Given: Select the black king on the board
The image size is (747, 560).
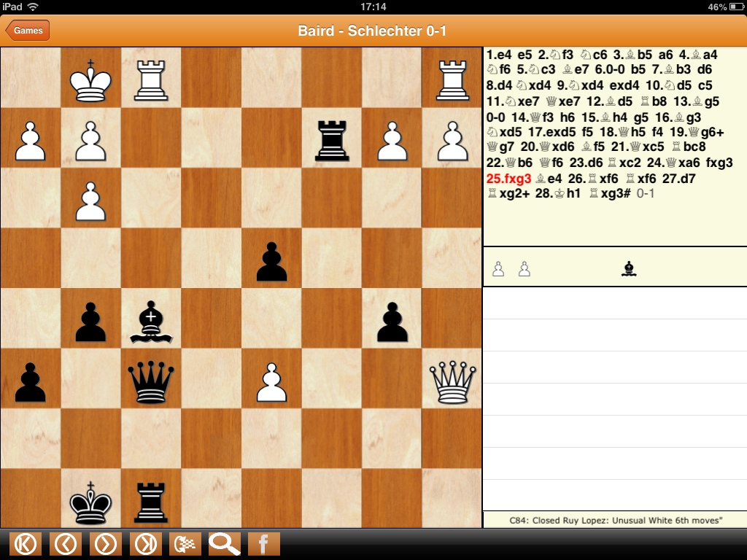Looking at the screenshot, I should (x=90, y=499).
